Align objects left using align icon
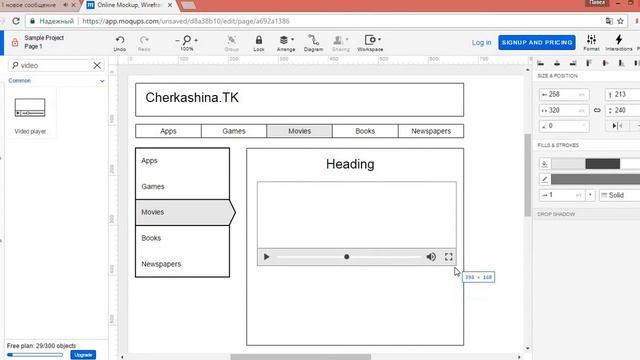This screenshot has width=640, height=360. (x=541, y=63)
